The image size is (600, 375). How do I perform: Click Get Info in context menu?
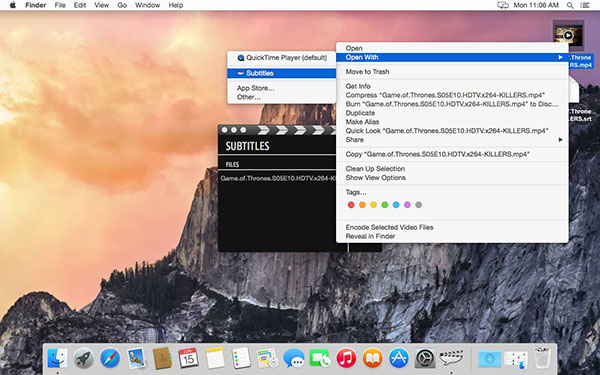coord(358,86)
